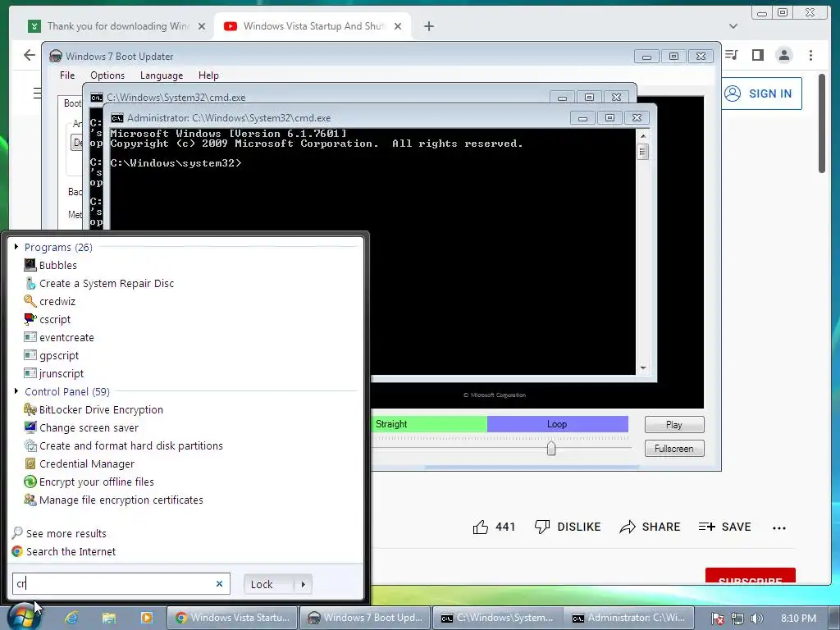
Task: Open Options menu in Boot Updater
Action: pos(107,75)
